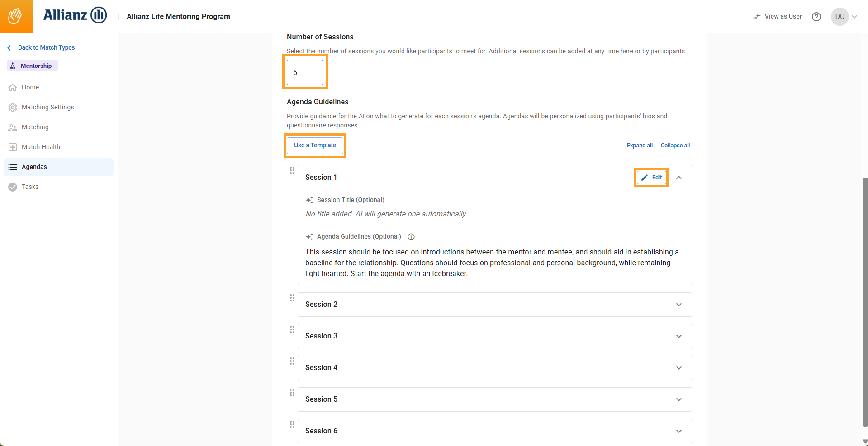Click the info icon beside Agenda Guidelines (Optional)

[x=411, y=237]
